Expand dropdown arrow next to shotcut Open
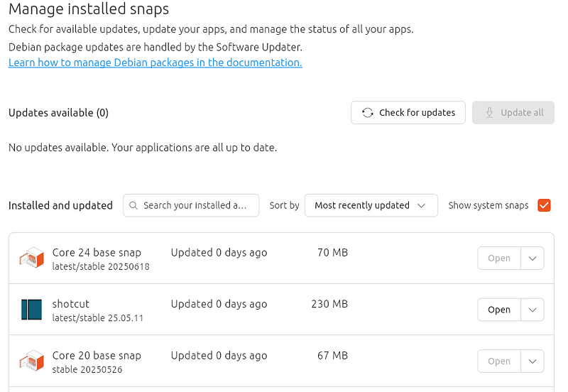The height and width of the screenshot is (392, 568). [532, 310]
